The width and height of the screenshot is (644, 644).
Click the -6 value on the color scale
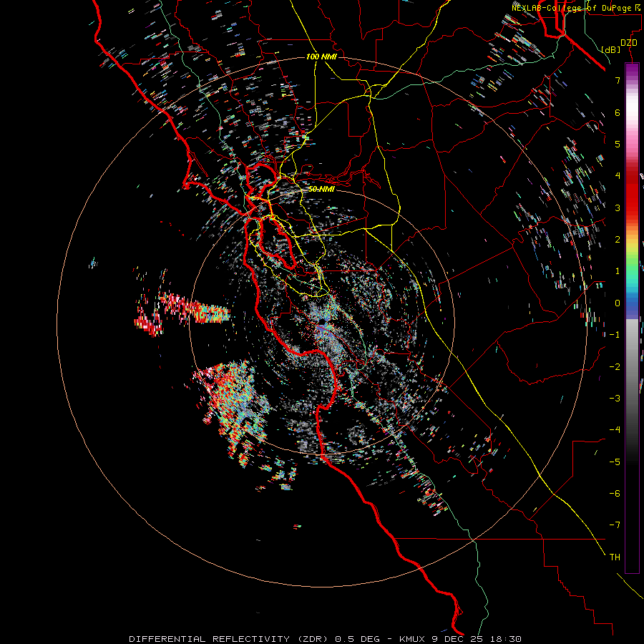[615, 494]
